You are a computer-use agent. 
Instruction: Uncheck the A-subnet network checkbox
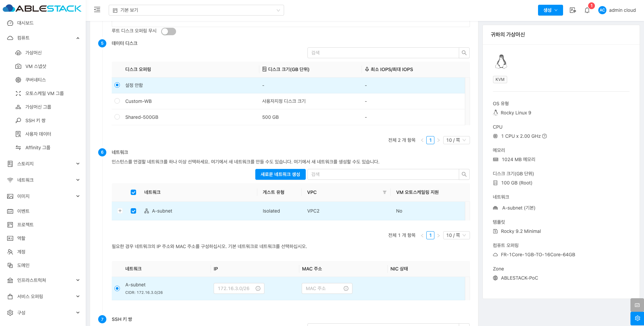(x=133, y=211)
